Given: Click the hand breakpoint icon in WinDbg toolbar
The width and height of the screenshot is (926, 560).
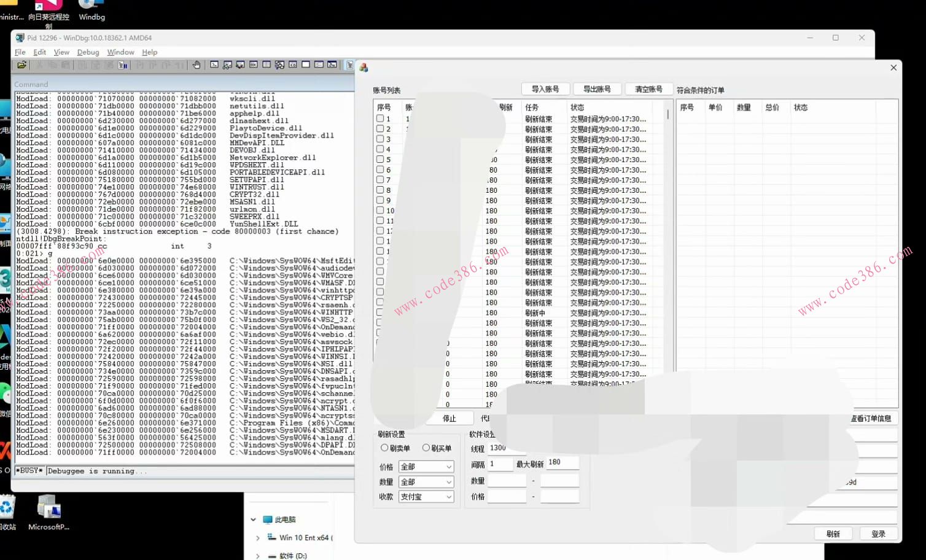Looking at the screenshot, I should [x=196, y=64].
